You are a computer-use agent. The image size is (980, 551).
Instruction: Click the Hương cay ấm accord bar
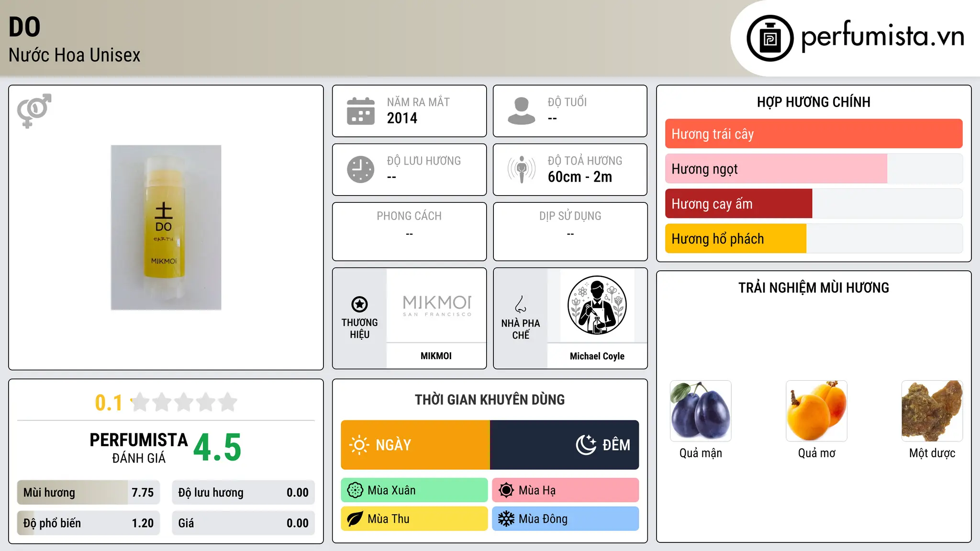(814, 204)
